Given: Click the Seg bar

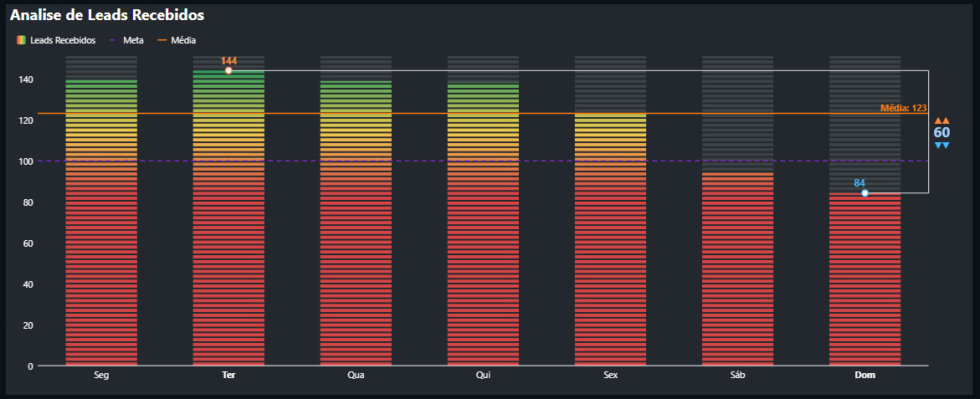Looking at the screenshot, I should (101, 223).
